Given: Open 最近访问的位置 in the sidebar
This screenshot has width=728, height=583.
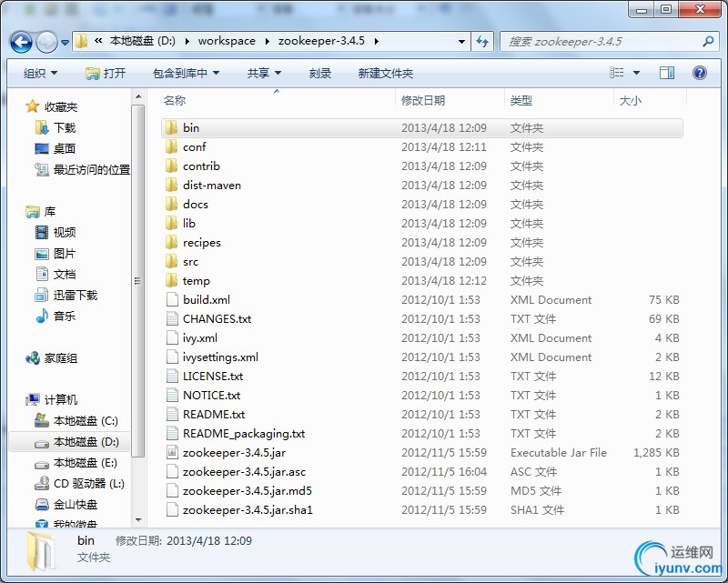Looking at the screenshot, I should point(82,169).
